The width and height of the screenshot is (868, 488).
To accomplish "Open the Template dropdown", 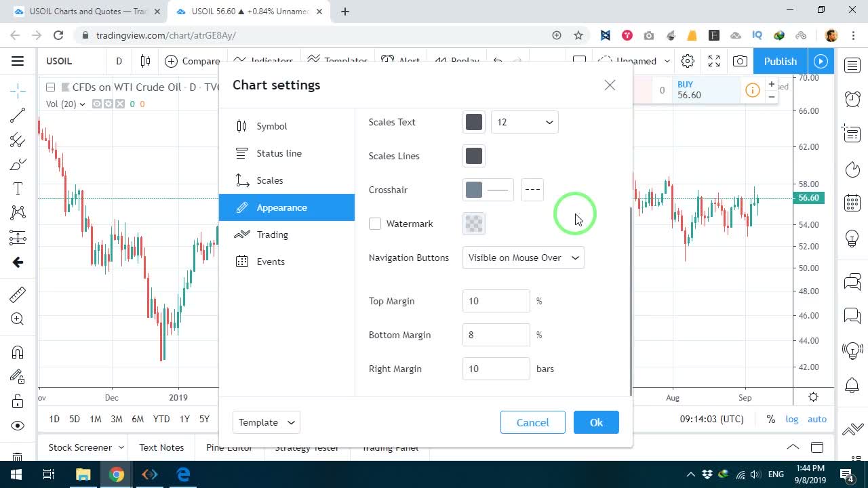I will 267,422.
